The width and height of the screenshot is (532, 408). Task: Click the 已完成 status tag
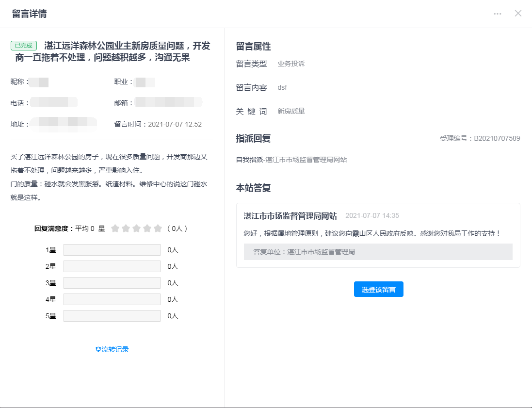[24, 46]
